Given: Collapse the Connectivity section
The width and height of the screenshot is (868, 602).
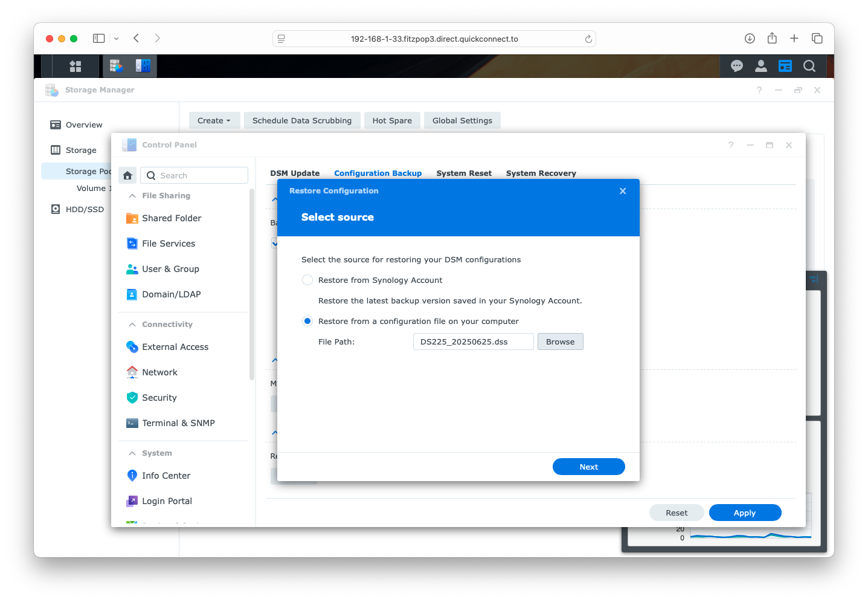Looking at the screenshot, I should [132, 325].
